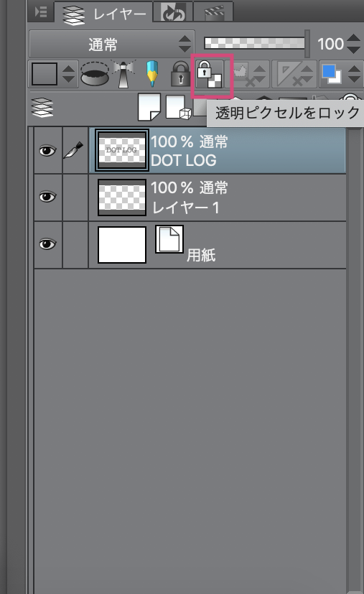Click the layer color blue swatch icon
This screenshot has height=594, width=364.
(x=332, y=74)
